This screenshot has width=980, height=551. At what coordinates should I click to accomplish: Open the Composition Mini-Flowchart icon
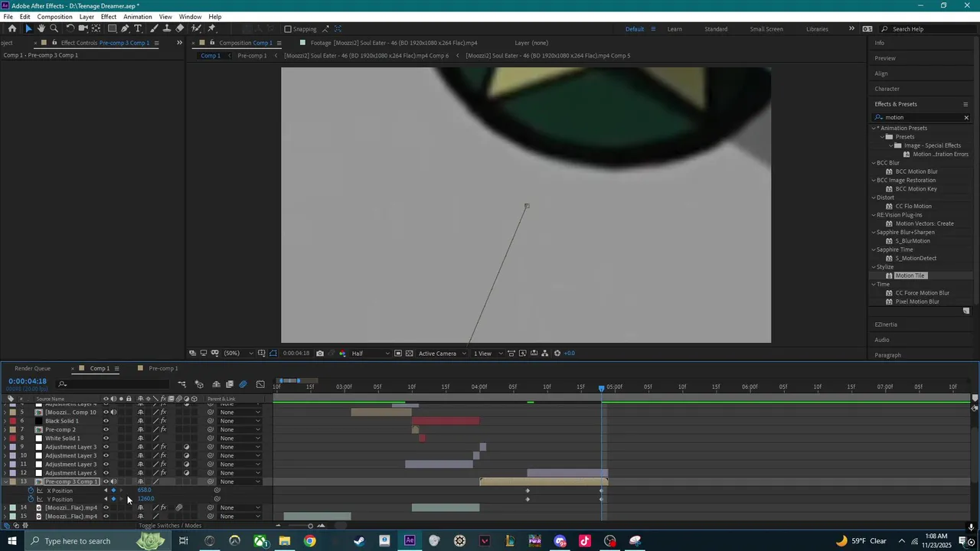tap(182, 384)
